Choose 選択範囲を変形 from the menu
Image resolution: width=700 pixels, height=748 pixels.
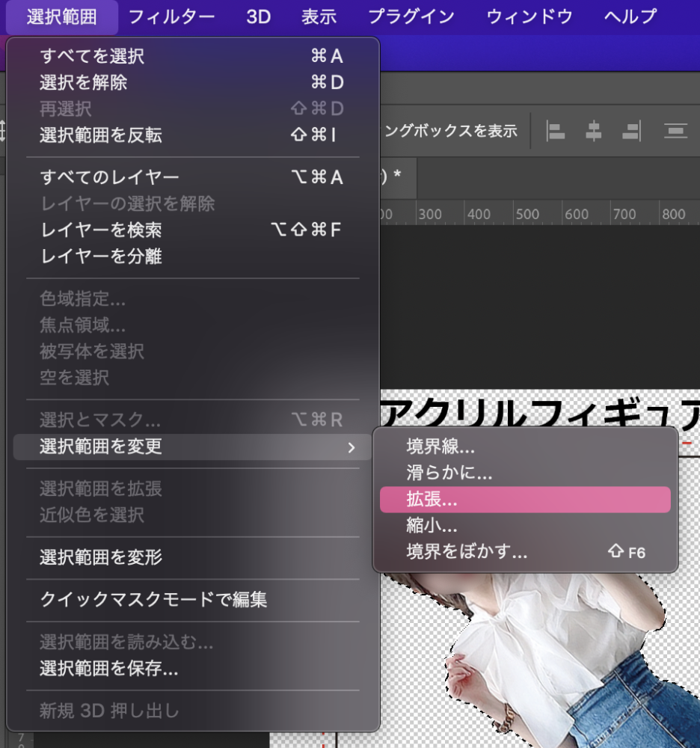click(x=101, y=557)
